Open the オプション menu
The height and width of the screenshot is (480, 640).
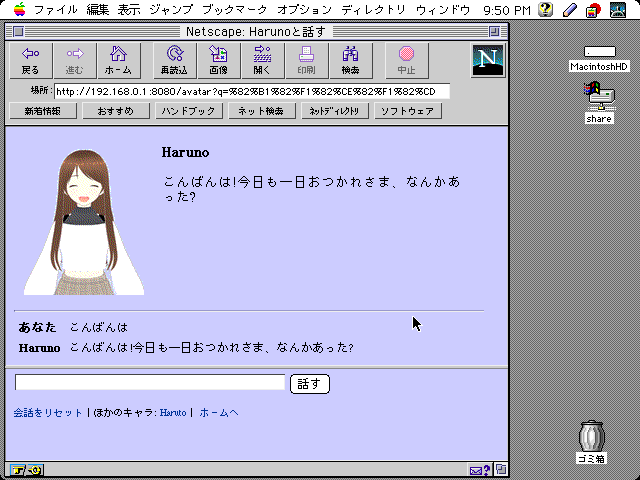coord(304,10)
